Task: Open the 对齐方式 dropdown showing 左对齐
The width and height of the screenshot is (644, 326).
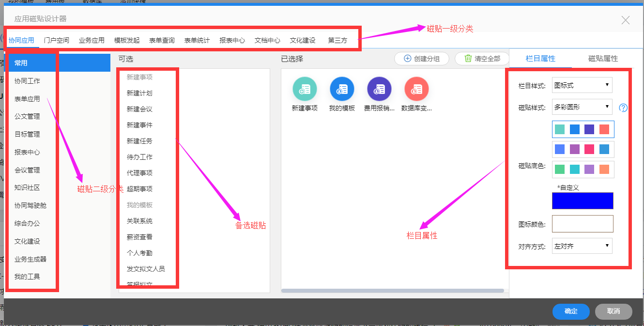Action: pos(582,246)
